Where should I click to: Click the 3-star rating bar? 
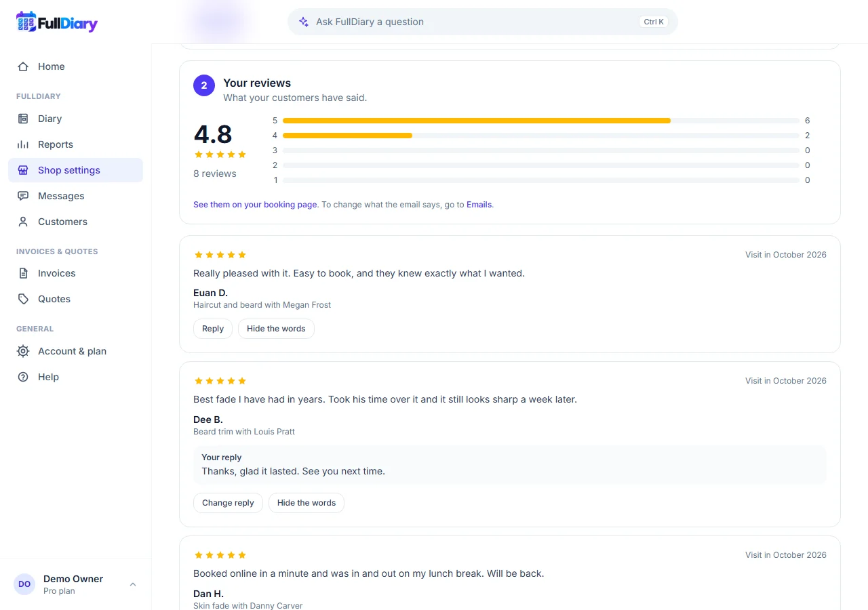tap(541, 150)
